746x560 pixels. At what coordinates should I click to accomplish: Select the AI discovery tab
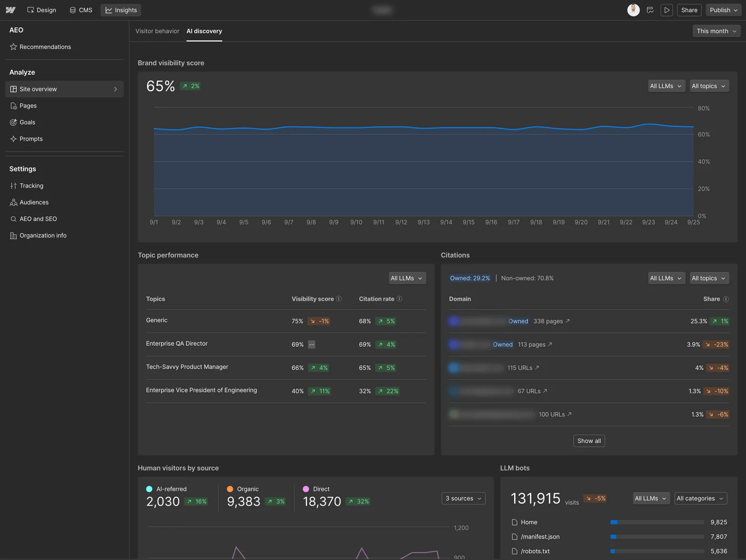click(204, 31)
